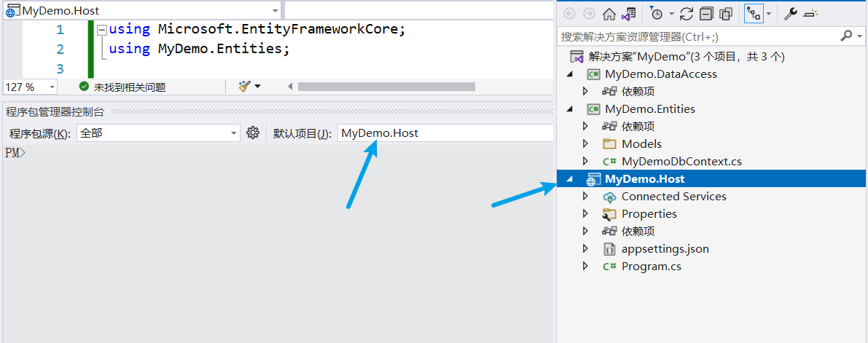Collapse all items in Solution Explorer

coord(706,14)
